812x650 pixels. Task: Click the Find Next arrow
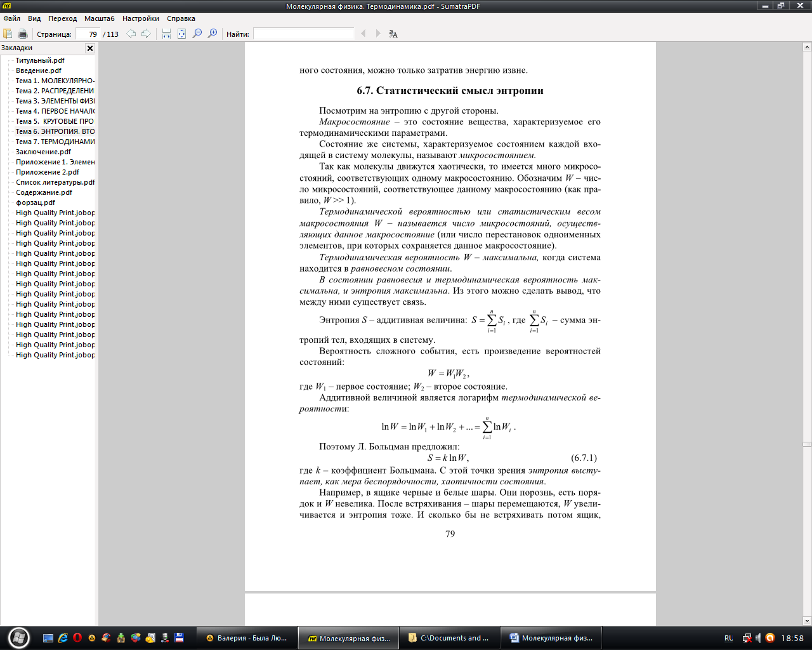pyautogui.click(x=378, y=34)
